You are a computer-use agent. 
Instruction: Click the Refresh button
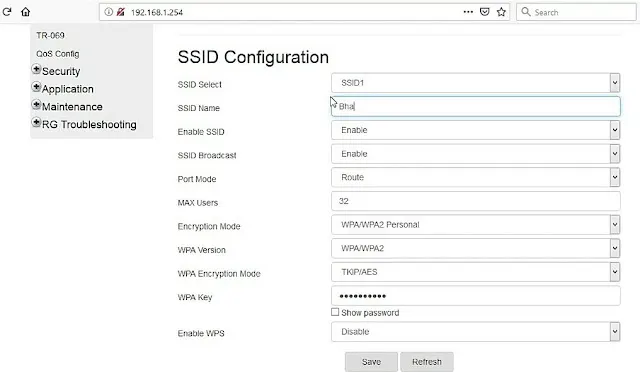pos(427,362)
